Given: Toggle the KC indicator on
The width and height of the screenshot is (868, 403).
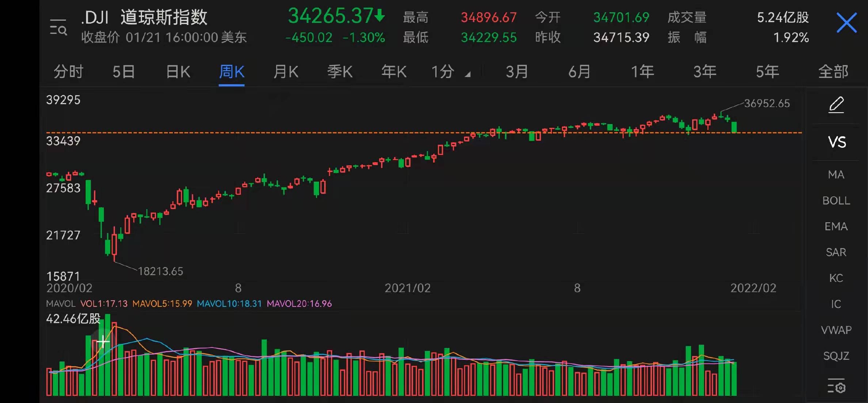Looking at the screenshot, I should (x=836, y=278).
